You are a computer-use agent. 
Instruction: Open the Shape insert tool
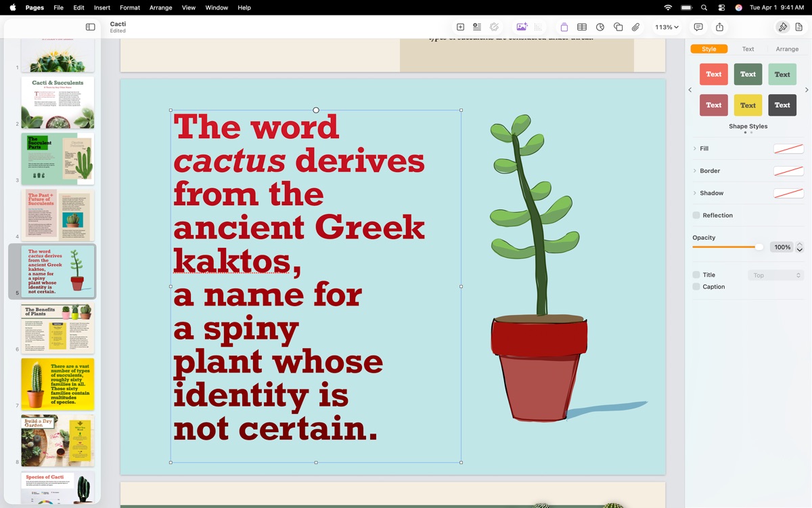(618, 27)
